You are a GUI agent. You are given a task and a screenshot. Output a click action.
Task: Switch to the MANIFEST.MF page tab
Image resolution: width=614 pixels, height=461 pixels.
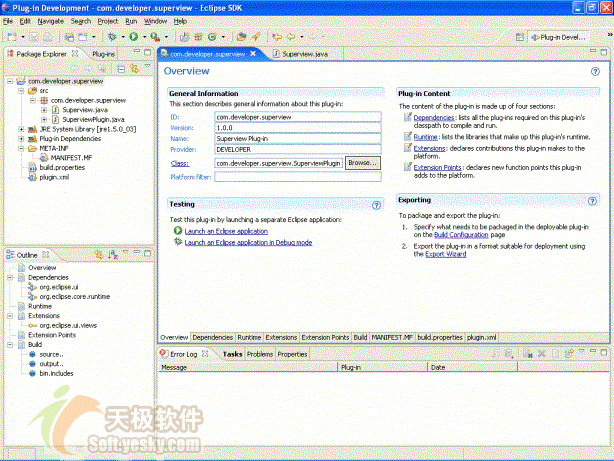click(392, 337)
